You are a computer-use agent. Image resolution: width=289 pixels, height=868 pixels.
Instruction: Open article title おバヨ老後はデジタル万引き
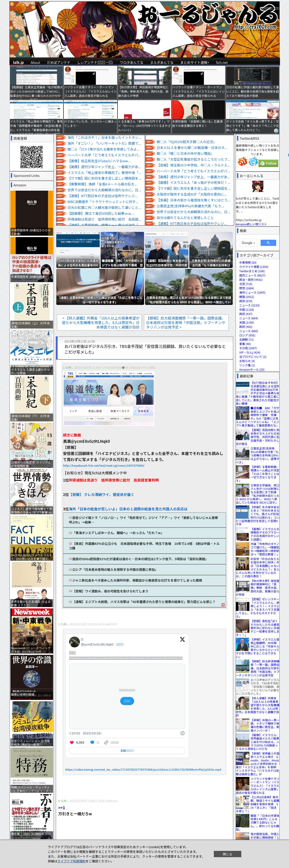point(145,349)
